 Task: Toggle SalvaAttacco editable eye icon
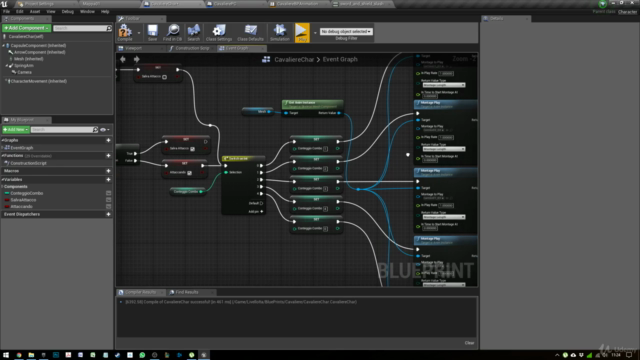109,200
